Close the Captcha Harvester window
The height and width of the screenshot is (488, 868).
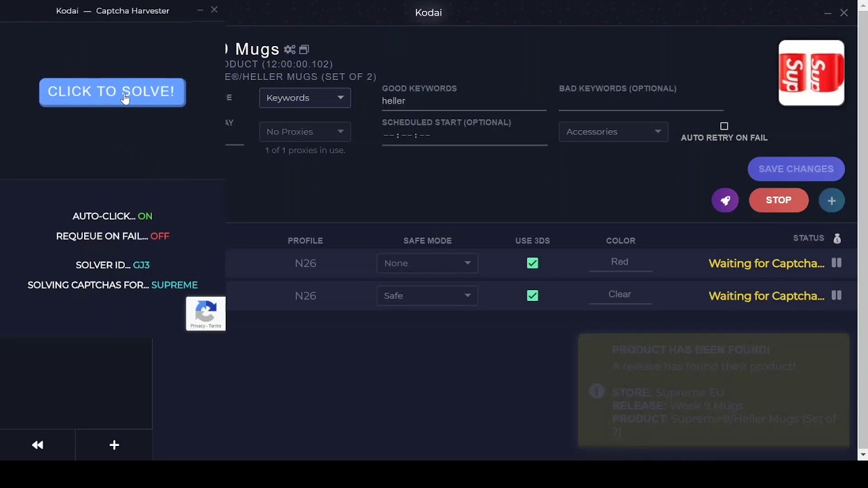(214, 9)
